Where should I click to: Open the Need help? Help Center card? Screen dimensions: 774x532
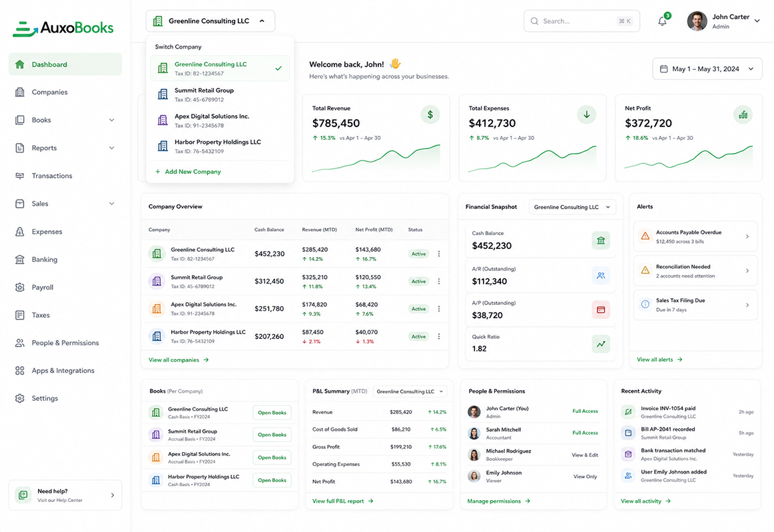pyautogui.click(x=65, y=495)
